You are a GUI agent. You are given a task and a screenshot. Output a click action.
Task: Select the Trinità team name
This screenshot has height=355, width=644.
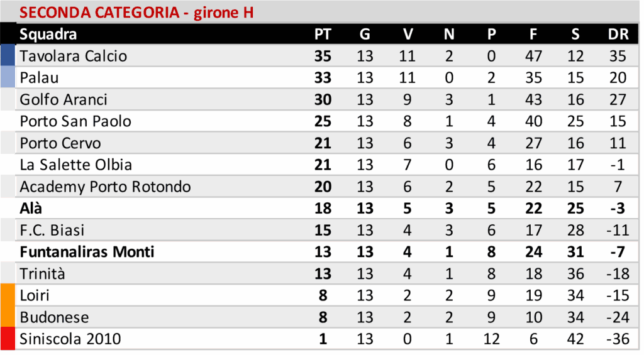click(x=42, y=274)
